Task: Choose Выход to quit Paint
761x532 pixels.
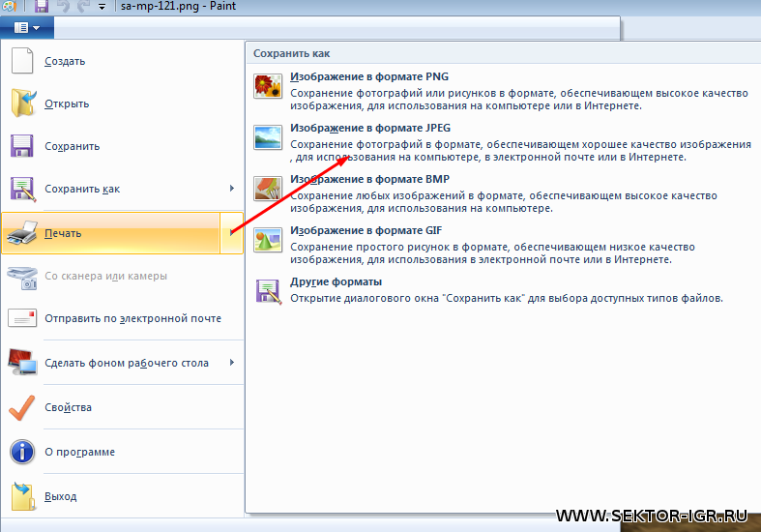Action: (x=122, y=496)
